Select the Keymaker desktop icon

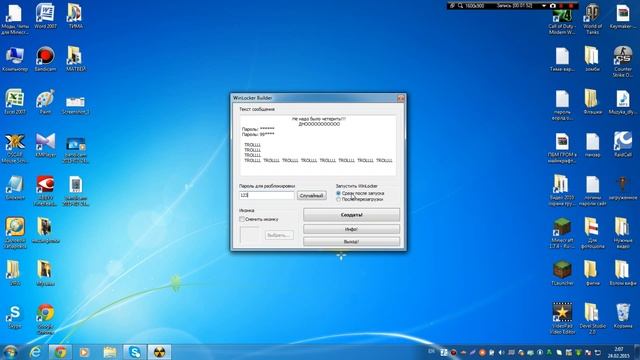coord(622,17)
